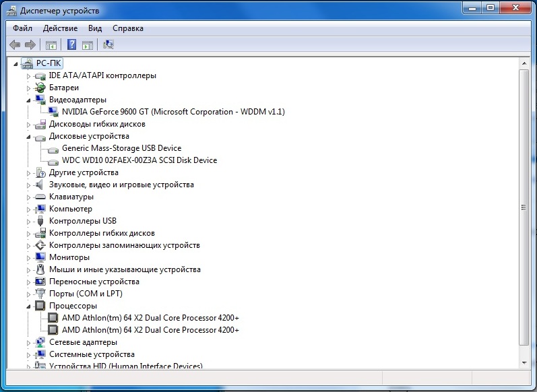The image size is (537, 392).
Task: Open the Файл menu
Action: (x=23, y=28)
